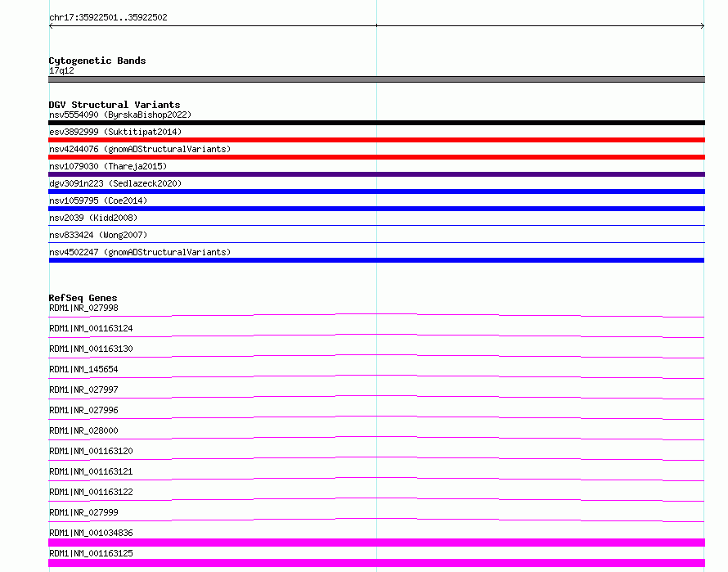Click the blue nsv1059795 variant bar
Screen dimensions: 728x572
376,209
